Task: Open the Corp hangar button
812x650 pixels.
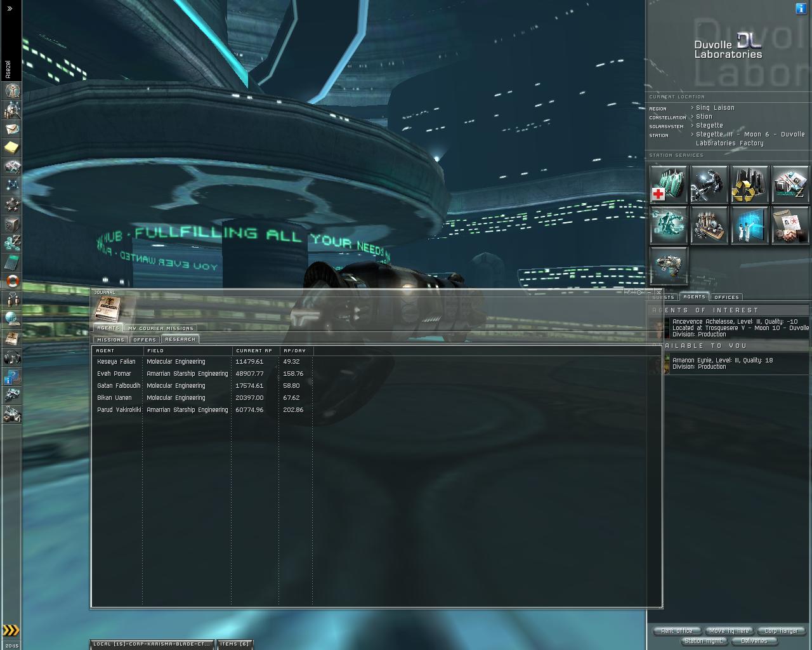Action: click(x=782, y=631)
